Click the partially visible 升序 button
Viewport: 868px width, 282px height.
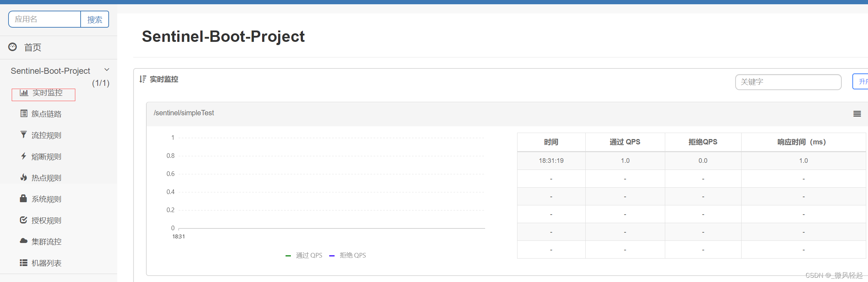click(860, 82)
